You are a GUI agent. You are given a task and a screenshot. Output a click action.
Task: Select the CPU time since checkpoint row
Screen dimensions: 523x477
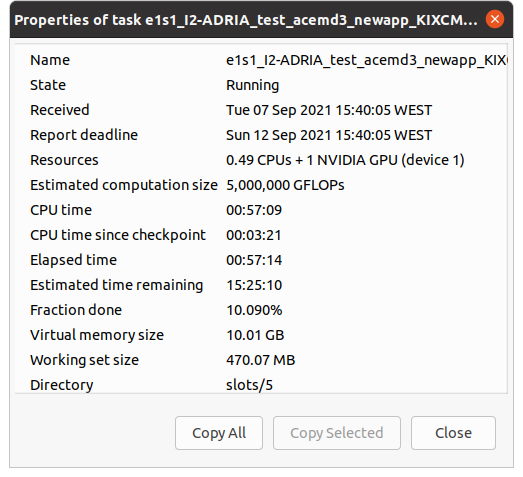click(x=261, y=235)
